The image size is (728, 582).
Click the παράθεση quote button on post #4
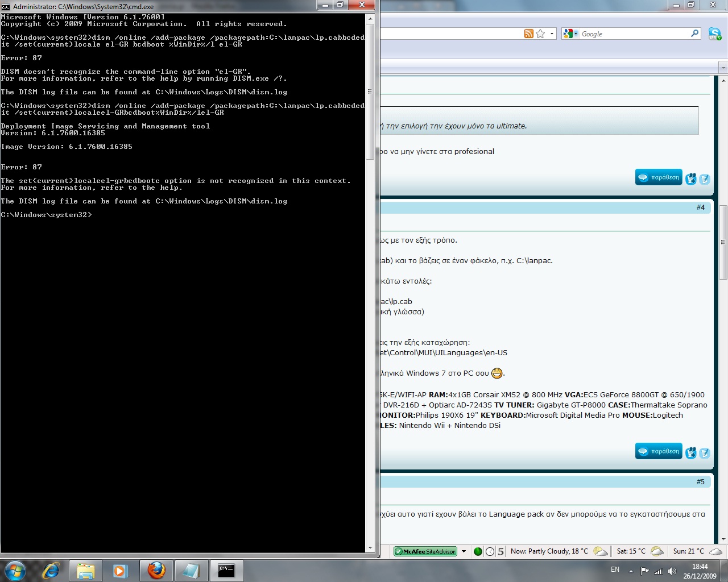659,451
